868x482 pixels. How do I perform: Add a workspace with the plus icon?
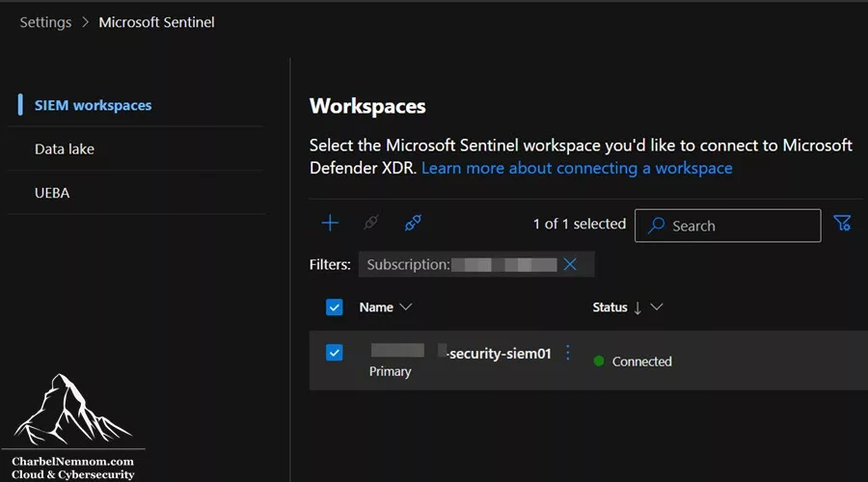[x=330, y=223]
